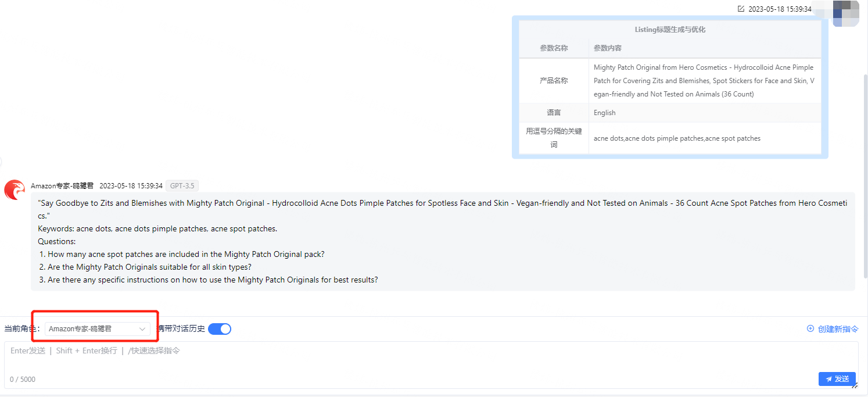Click the user avatar at top right
This screenshot has width=868, height=397.
(x=845, y=13)
